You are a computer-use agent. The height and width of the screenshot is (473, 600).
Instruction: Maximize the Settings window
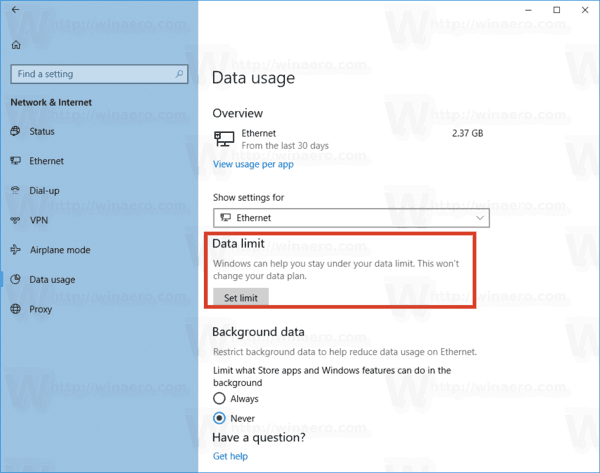click(557, 10)
